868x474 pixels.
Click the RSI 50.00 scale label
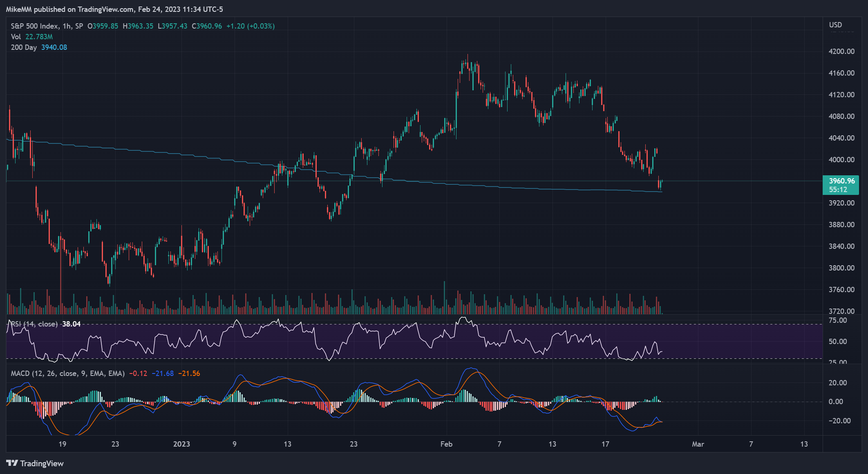pyautogui.click(x=837, y=342)
